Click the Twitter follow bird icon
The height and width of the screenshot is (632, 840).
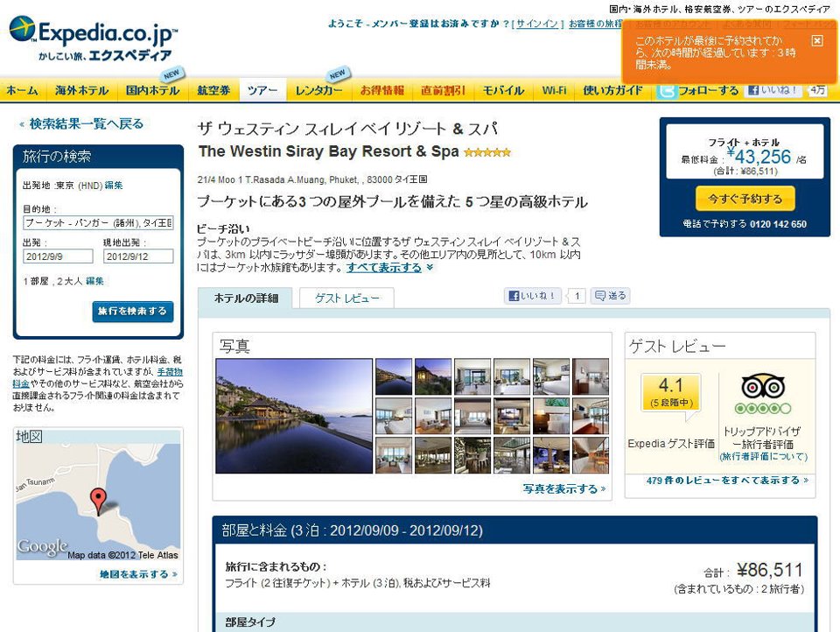click(667, 90)
